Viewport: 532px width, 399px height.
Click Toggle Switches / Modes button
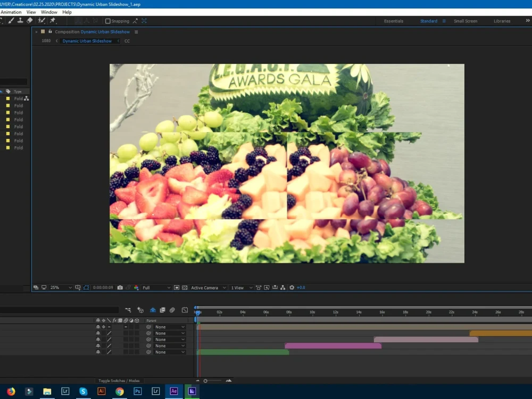[x=119, y=381]
